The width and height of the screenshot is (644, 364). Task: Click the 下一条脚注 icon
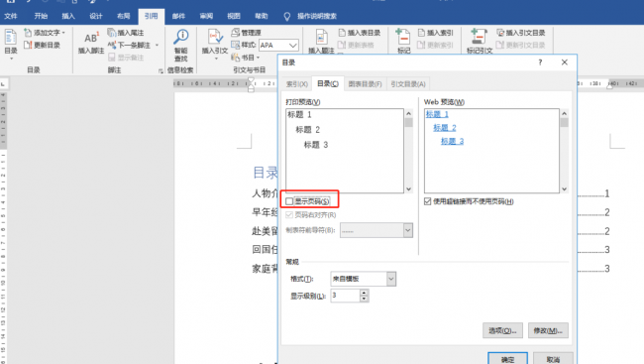(x=112, y=45)
